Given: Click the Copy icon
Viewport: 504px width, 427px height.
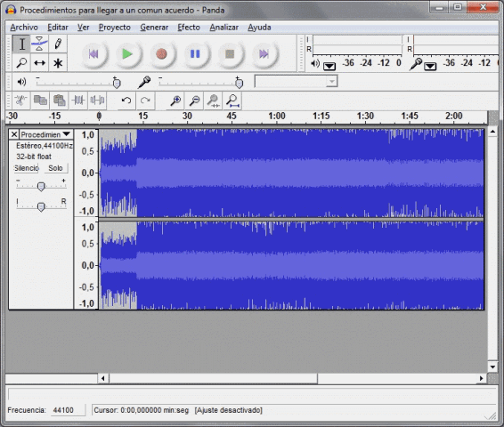Looking at the screenshot, I should 40,101.
